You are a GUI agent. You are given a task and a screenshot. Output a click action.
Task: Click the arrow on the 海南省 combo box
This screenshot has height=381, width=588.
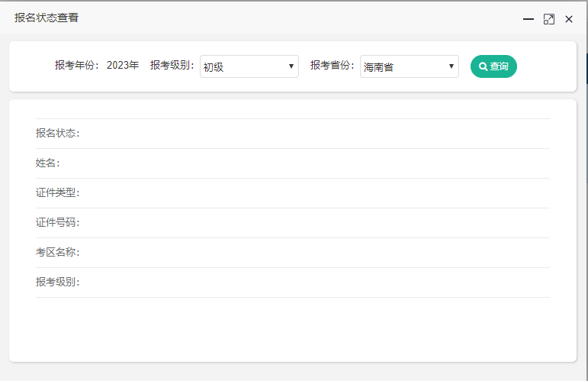click(451, 66)
